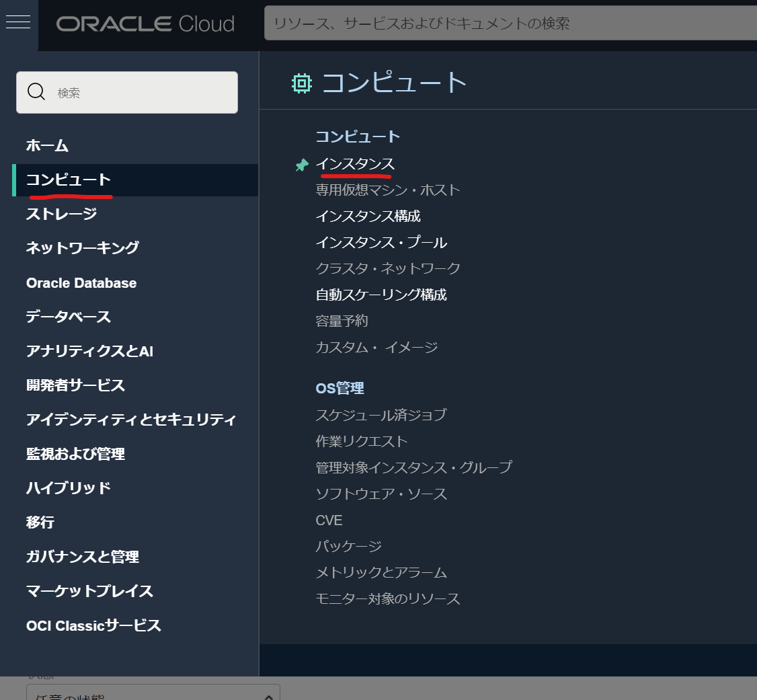Open the ストレージ menu category

61,214
